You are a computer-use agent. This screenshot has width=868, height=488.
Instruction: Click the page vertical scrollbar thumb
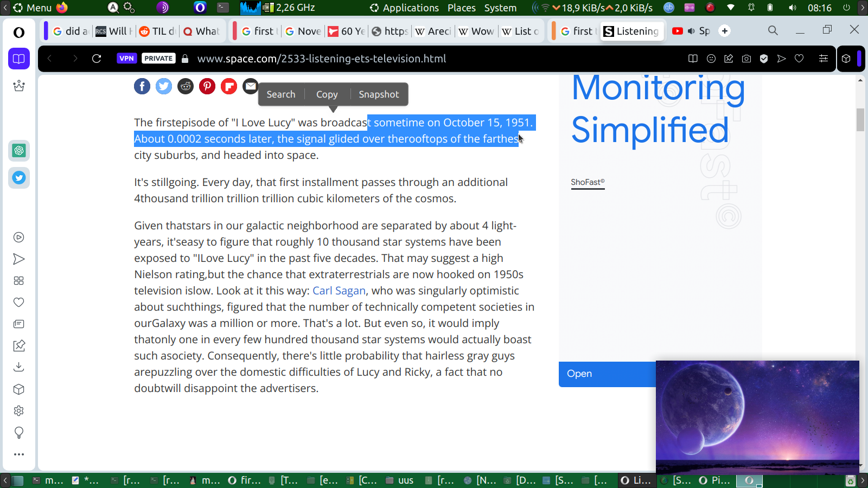click(x=860, y=120)
